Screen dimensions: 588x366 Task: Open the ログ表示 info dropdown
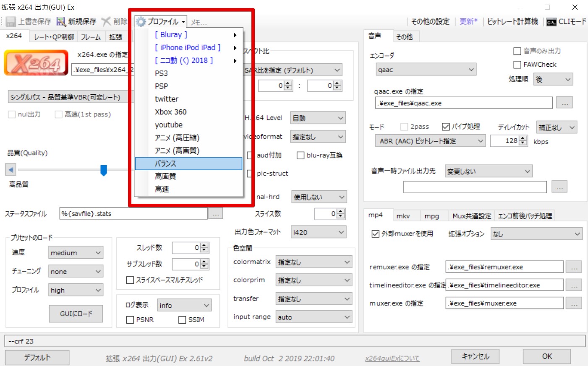click(185, 306)
